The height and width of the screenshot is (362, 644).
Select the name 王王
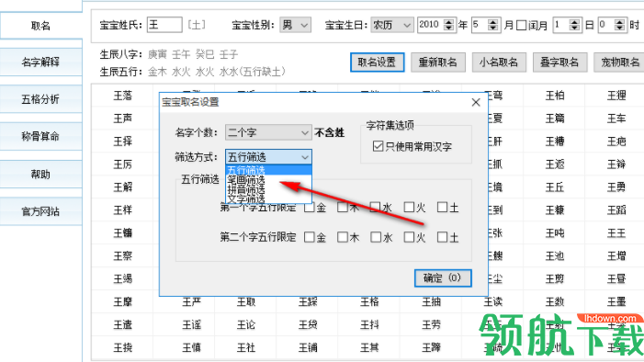(616, 233)
